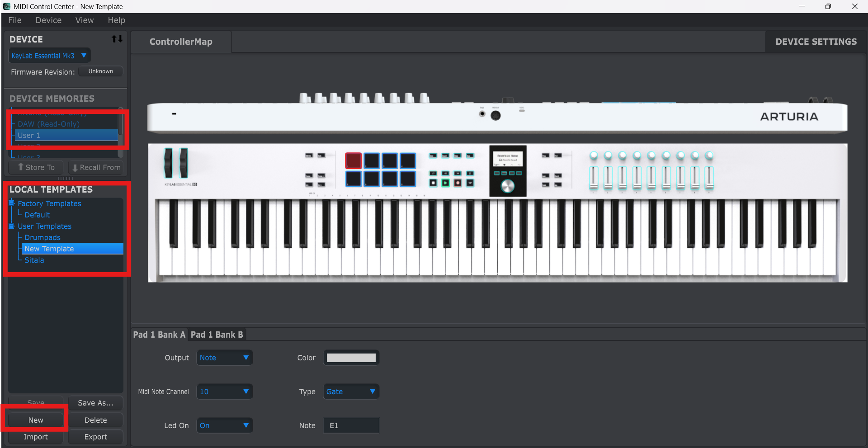Select the pitch bend wheel on the keyboard
The width and height of the screenshot is (868, 448).
point(168,163)
